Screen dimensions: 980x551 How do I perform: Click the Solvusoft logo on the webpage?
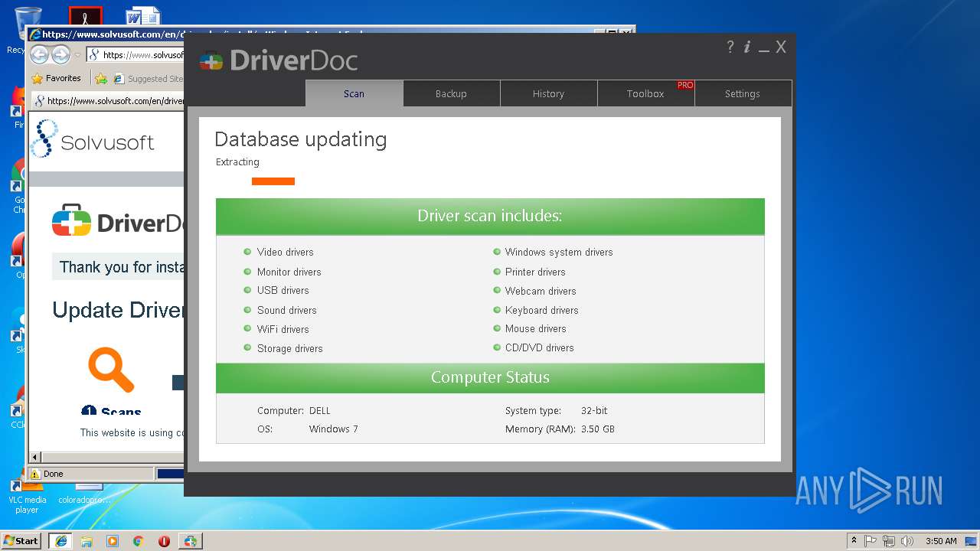click(x=93, y=139)
